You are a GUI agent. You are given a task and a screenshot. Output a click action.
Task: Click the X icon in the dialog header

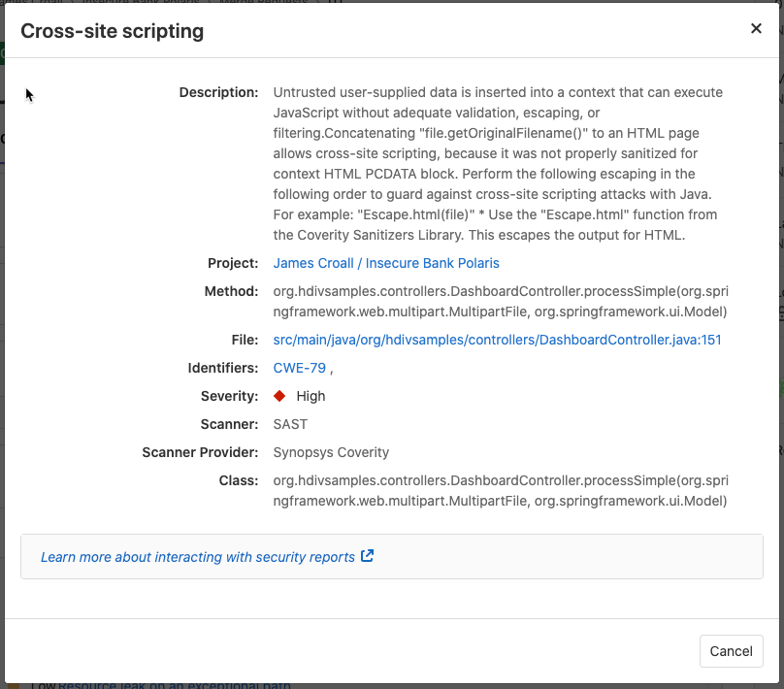756,28
